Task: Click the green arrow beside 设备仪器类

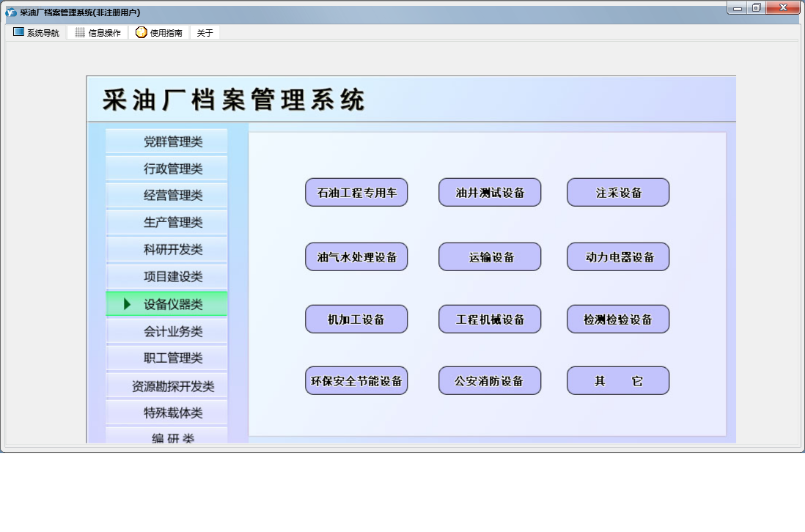Action: point(127,303)
